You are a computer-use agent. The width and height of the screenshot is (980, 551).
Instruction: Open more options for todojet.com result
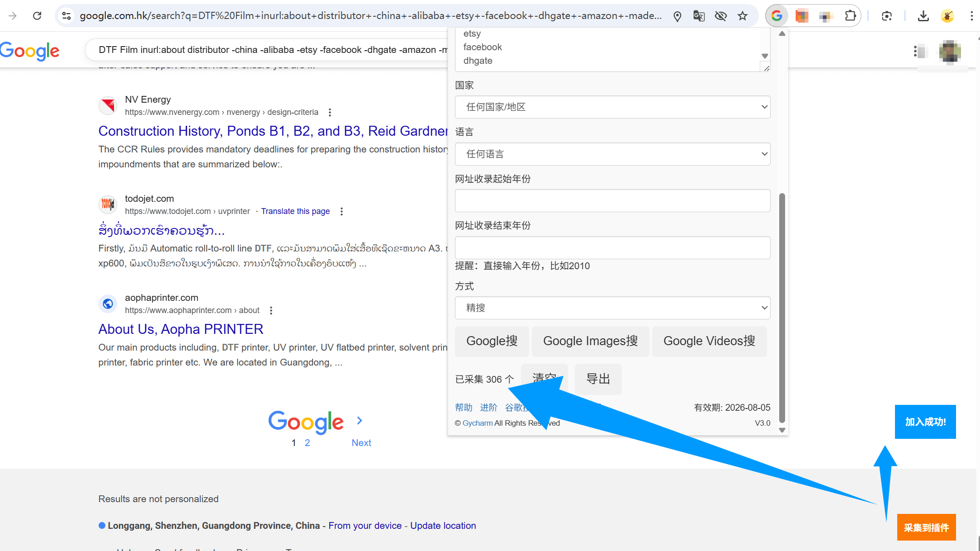[341, 211]
